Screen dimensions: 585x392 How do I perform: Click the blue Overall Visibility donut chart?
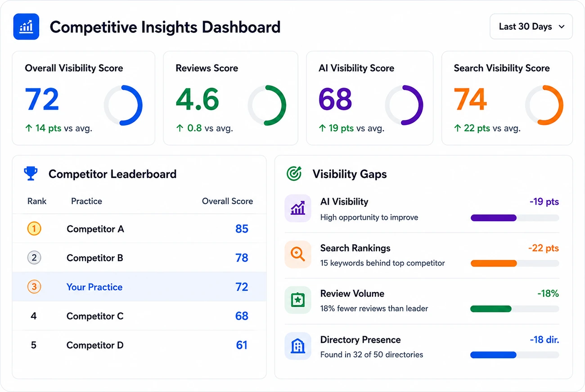[x=123, y=105]
